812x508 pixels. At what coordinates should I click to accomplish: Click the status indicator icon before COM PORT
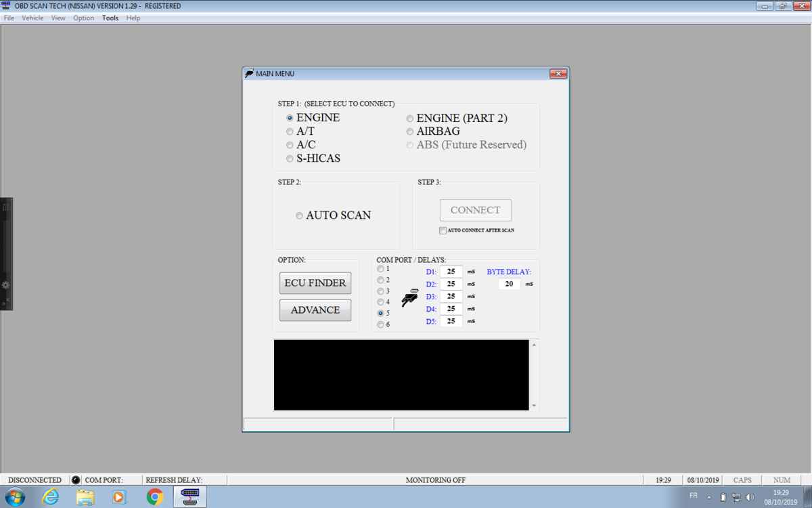pyautogui.click(x=76, y=480)
